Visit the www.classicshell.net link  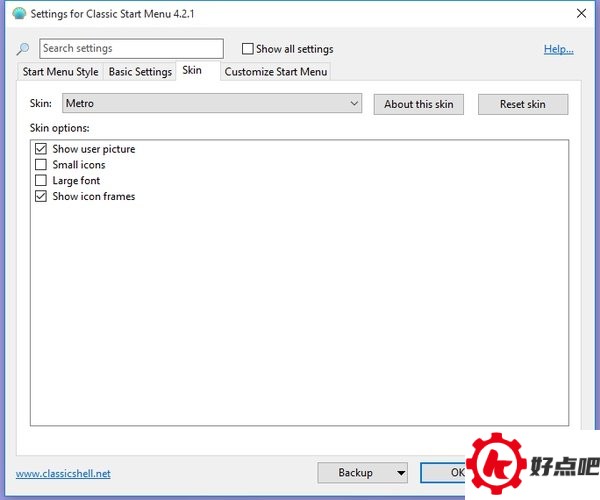click(x=63, y=473)
